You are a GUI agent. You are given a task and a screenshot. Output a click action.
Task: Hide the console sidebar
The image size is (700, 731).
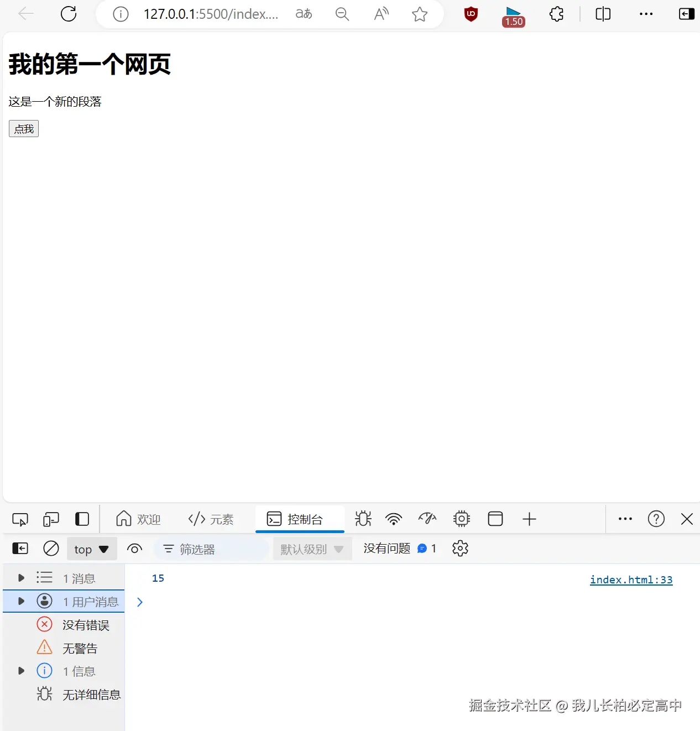[x=20, y=549]
